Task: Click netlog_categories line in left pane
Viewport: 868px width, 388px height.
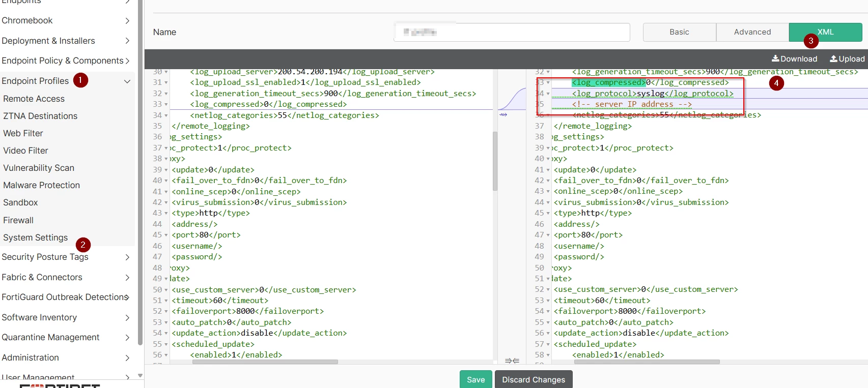Action: (x=285, y=115)
